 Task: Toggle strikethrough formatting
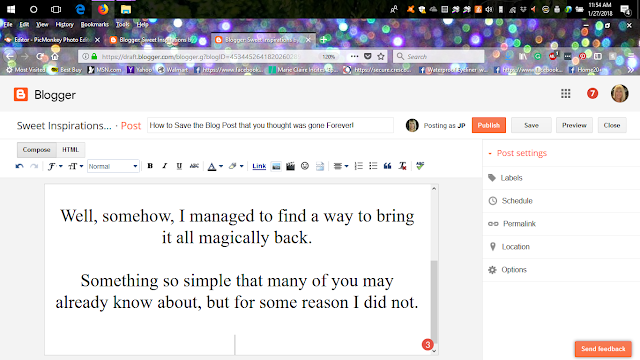tap(194, 166)
